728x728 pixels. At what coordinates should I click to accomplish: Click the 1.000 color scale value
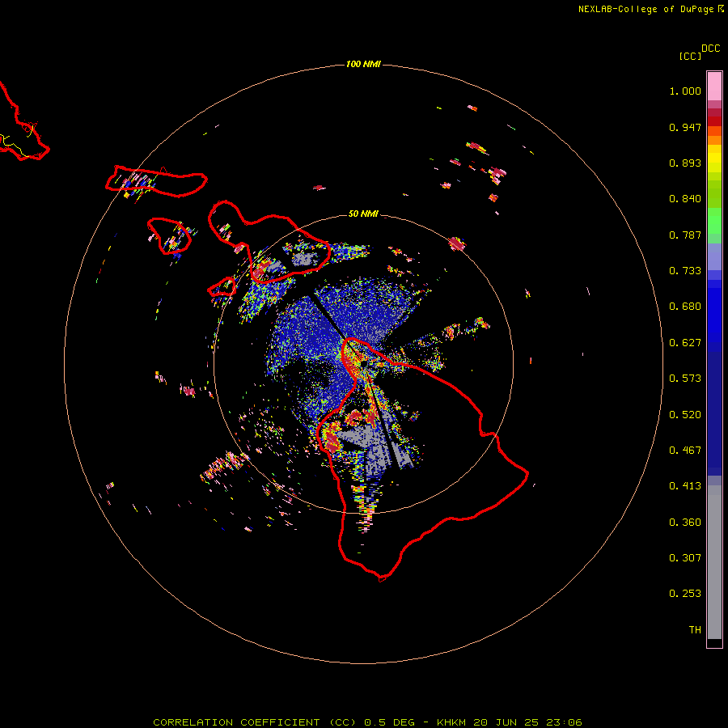[685, 91]
